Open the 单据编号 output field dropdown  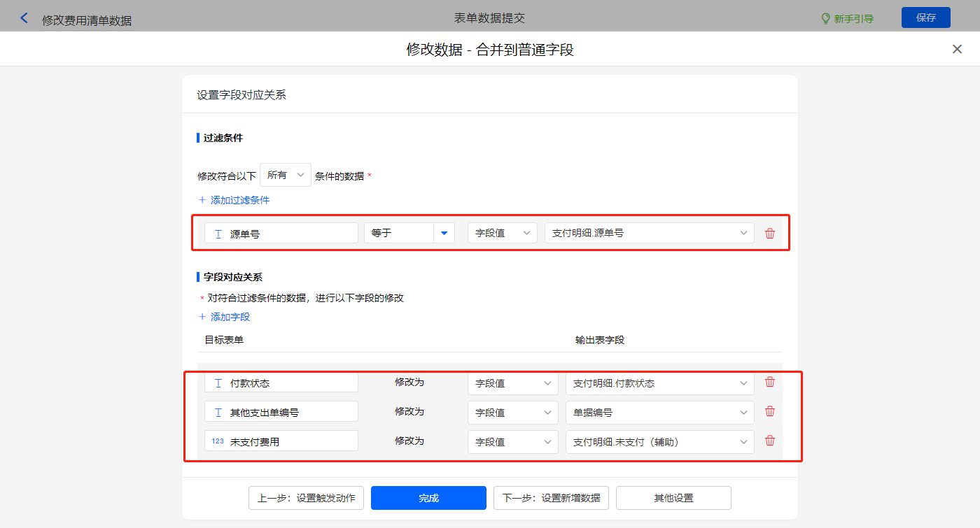coord(659,413)
